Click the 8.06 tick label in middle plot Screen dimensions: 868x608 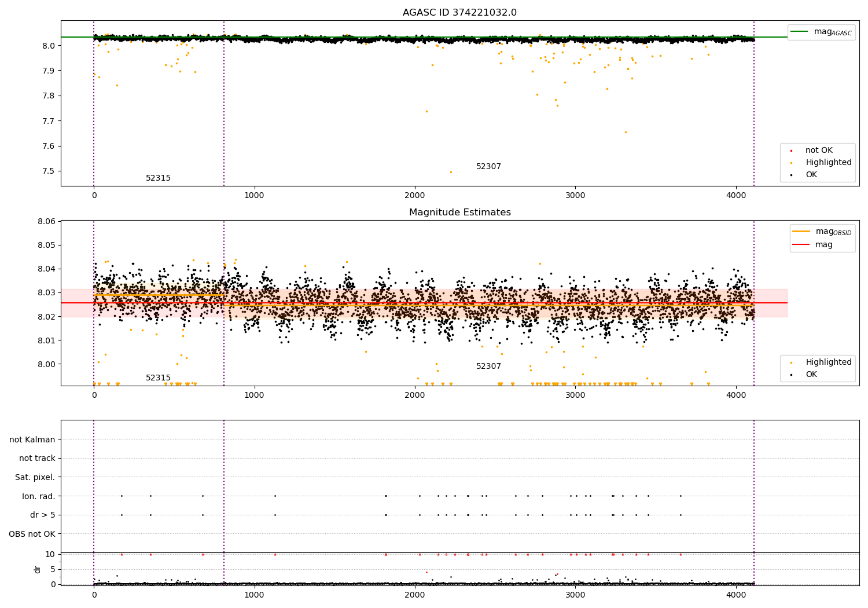click(x=47, y=222)
